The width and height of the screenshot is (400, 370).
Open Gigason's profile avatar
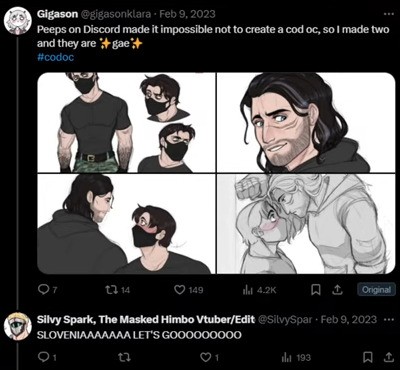(x=17, y=20)
